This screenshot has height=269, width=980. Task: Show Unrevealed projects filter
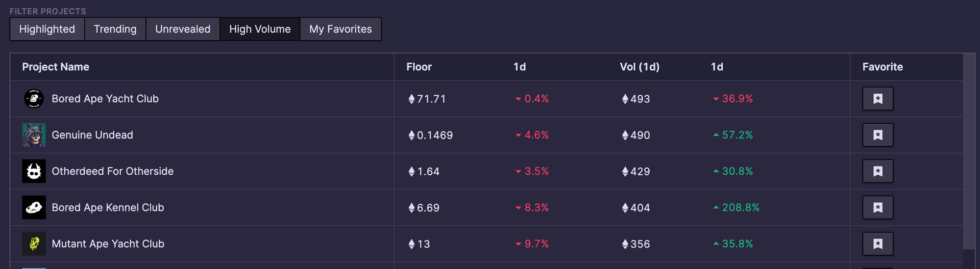(183, 29)
